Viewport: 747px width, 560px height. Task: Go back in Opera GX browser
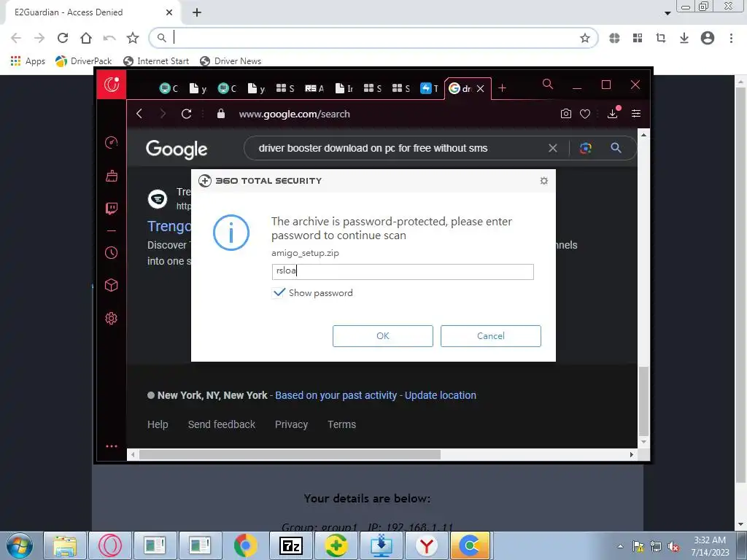[x=139, y=114]
